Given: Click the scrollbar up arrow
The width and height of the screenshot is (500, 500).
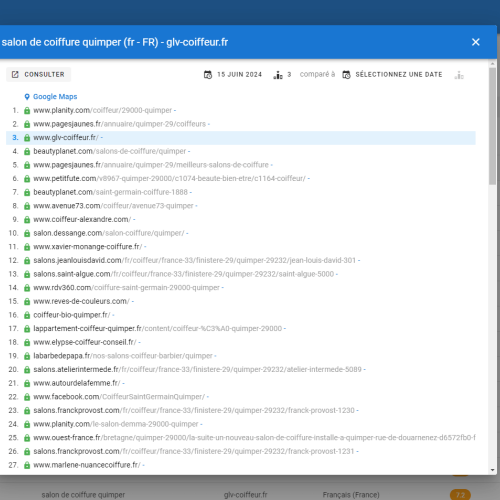Looking at the screenshot, I should 492,64.
